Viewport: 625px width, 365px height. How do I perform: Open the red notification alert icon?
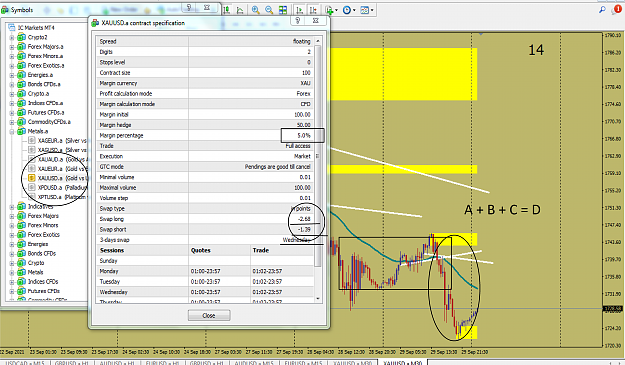click(617, 9)
